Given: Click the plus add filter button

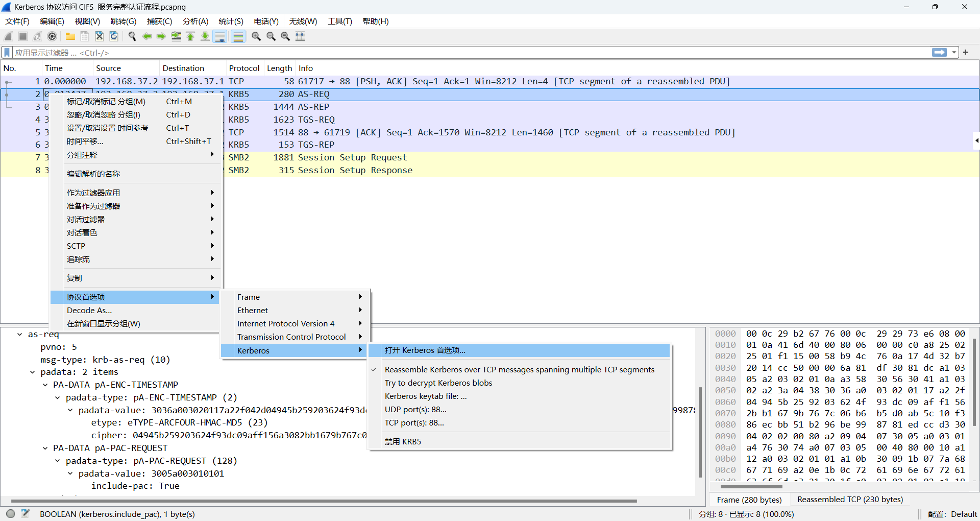Looking at the screenshot, I should [966, 52].
